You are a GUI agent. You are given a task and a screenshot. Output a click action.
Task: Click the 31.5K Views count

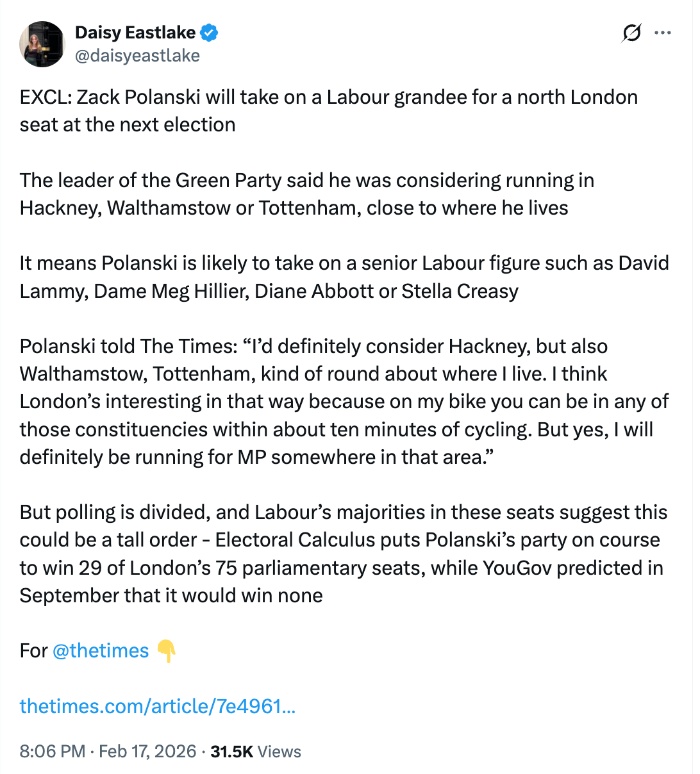pos(256,751)
